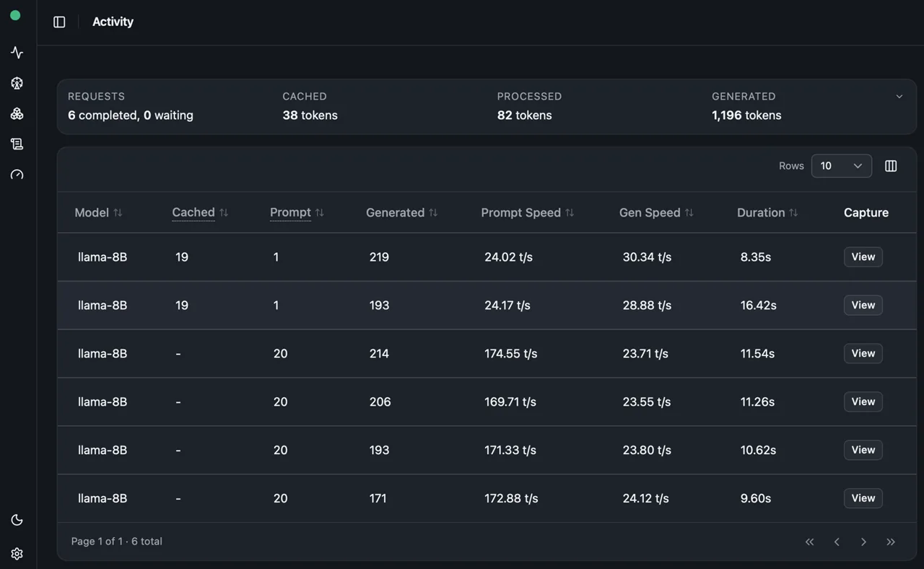This screenshot has height=569, width=924.
Task: Click the sidebar panel toggle icon
Action: 59,22
